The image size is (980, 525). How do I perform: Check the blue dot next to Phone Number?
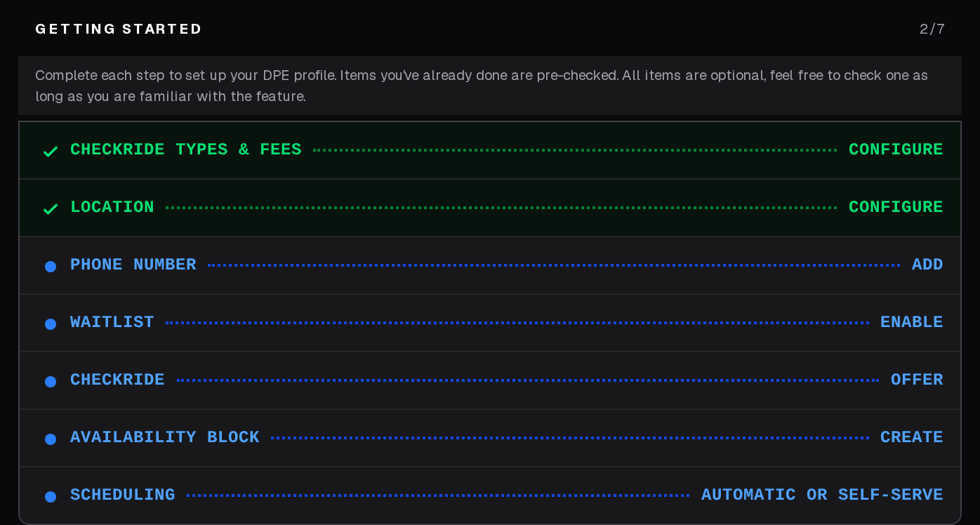(x=51, y=266)
